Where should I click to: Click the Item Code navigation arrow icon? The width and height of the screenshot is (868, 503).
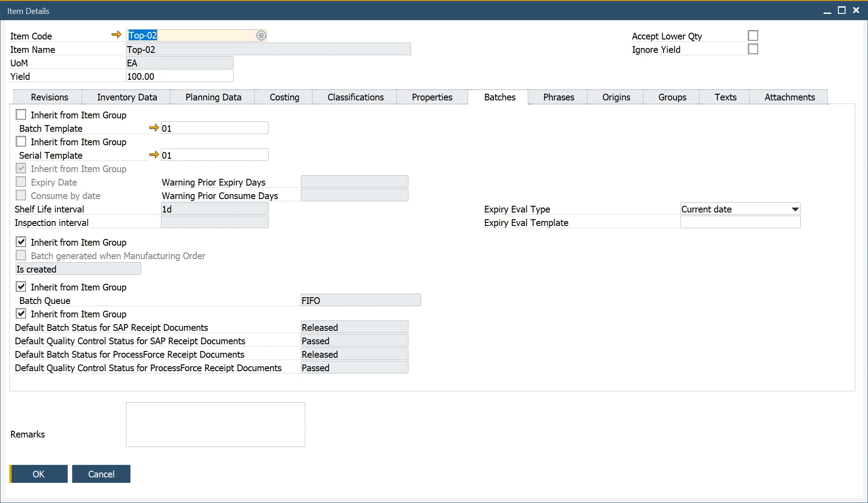click(117, 35)
